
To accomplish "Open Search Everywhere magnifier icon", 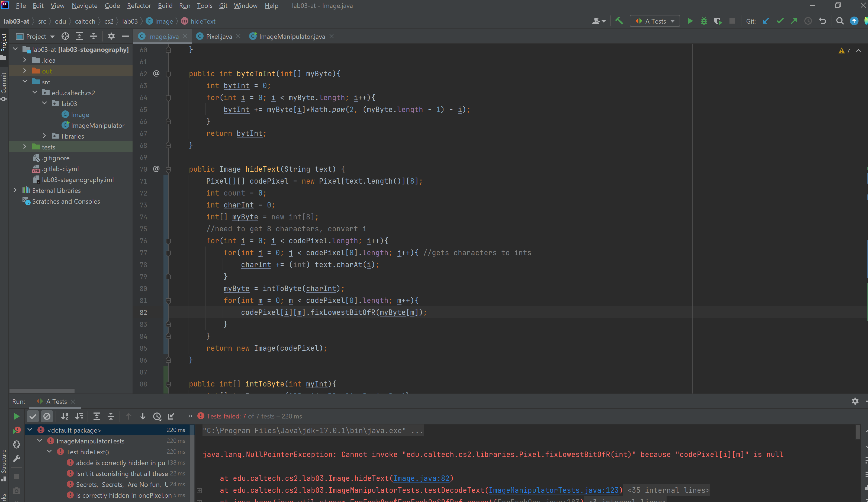I will (x=840, y=21).
